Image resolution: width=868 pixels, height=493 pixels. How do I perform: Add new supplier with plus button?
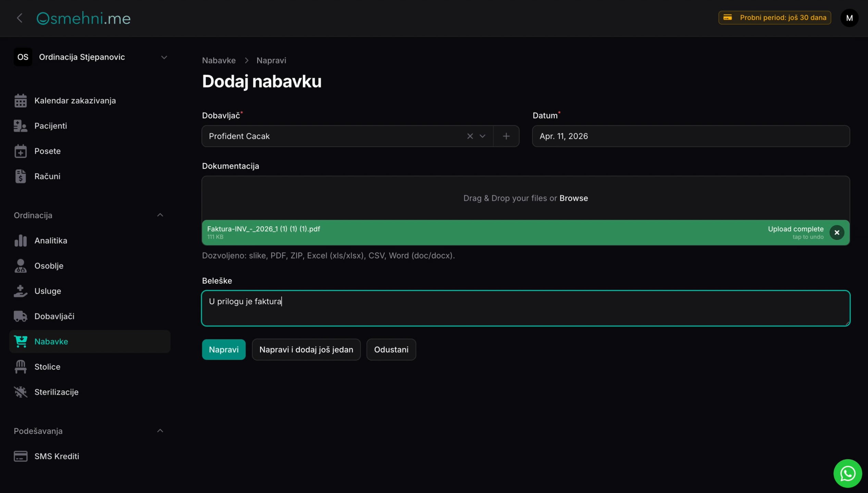(x=506, y=136)
